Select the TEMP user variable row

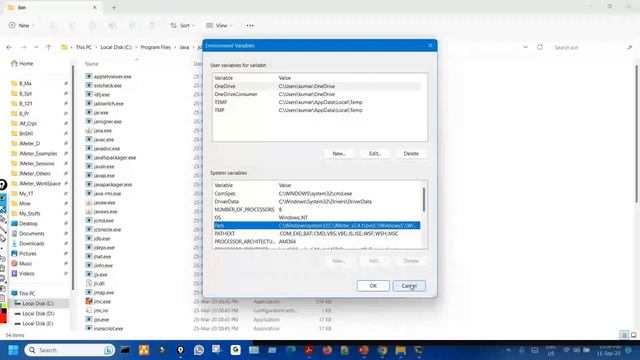(x=317, y=102)
